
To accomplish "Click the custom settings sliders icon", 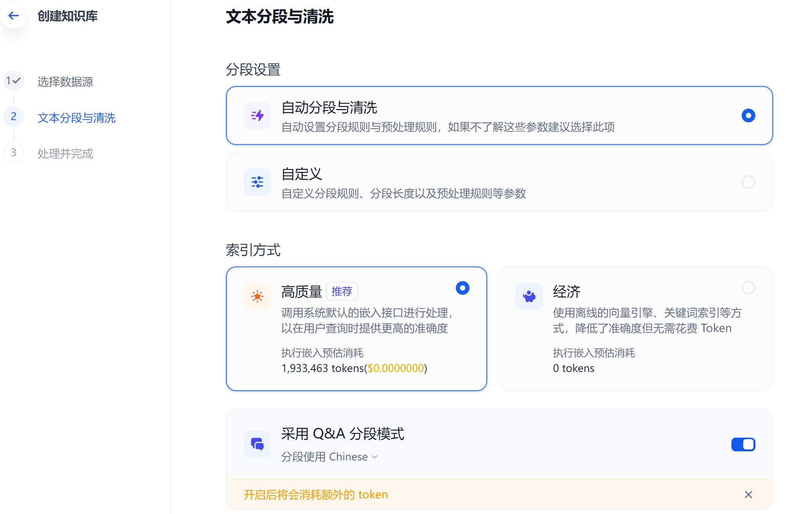I will [257, 182].
